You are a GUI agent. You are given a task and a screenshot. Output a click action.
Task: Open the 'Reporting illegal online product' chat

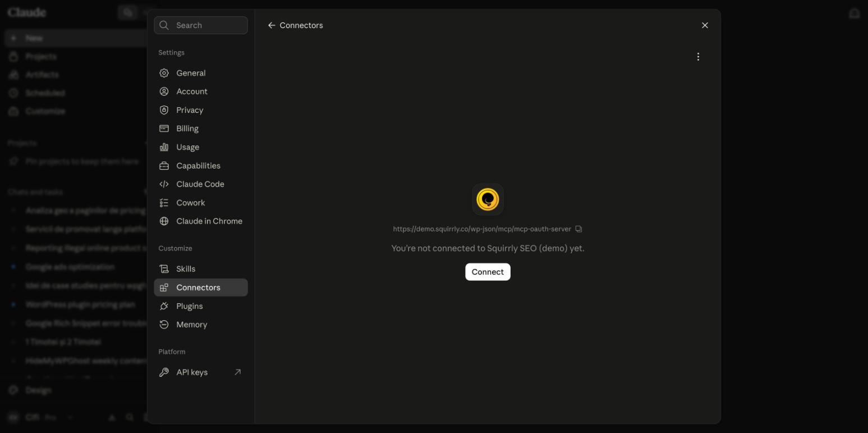click(x=85, y=248)
